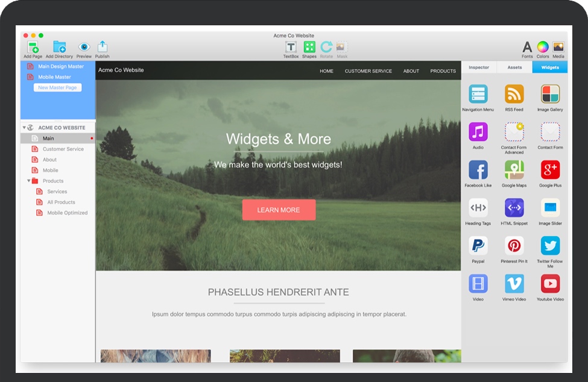
Task: Select the Customer Service page in sidebar
Action: pyautogui.click(x=63, y=149)
